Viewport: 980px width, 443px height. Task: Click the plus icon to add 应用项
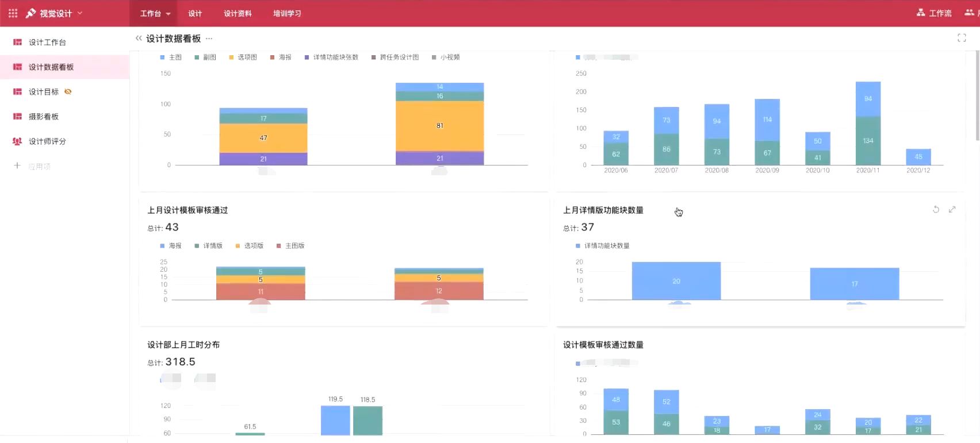point(17,166)
